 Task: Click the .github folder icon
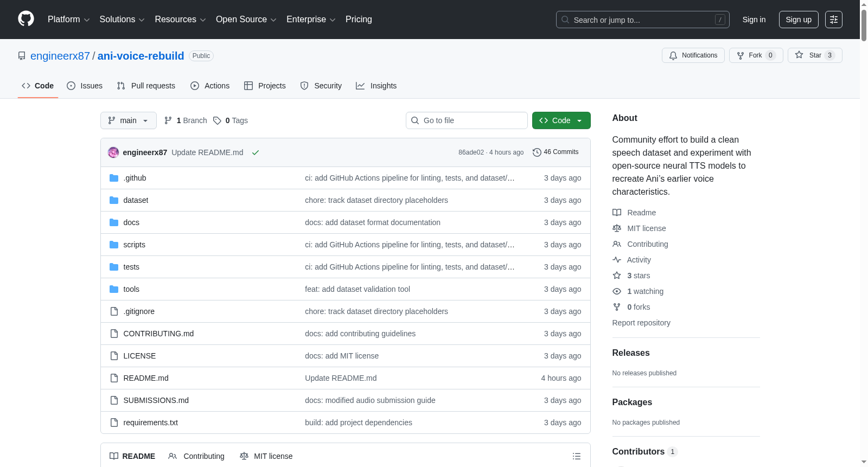[114, 178]
